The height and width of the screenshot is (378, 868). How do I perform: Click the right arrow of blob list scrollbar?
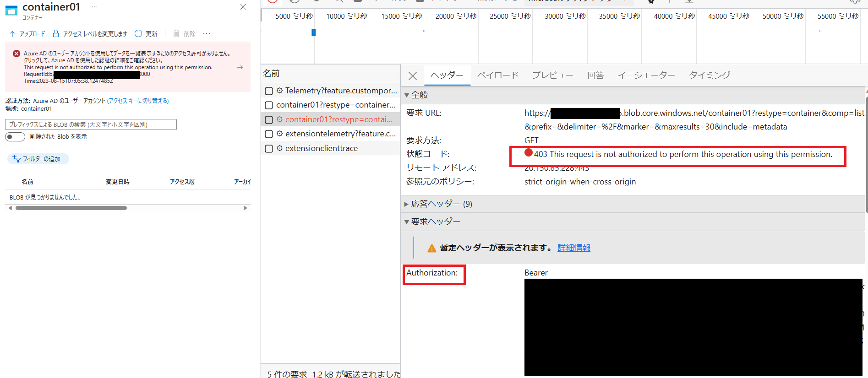point(245,208)
